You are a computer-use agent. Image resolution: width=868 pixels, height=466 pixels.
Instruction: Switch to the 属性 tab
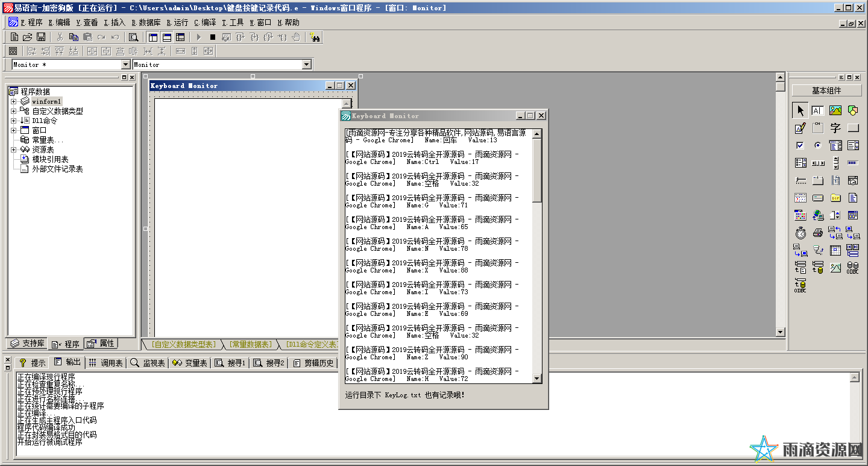[x=101, y=344]
